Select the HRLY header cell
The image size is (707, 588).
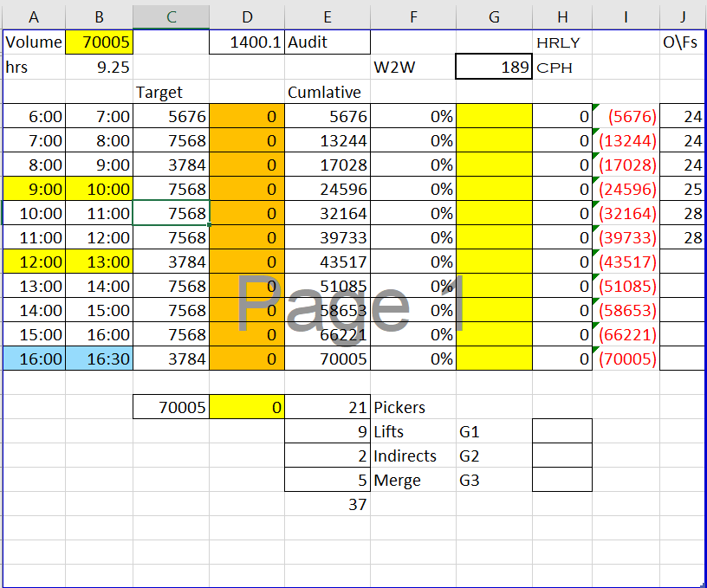click(x=562, y=42)
